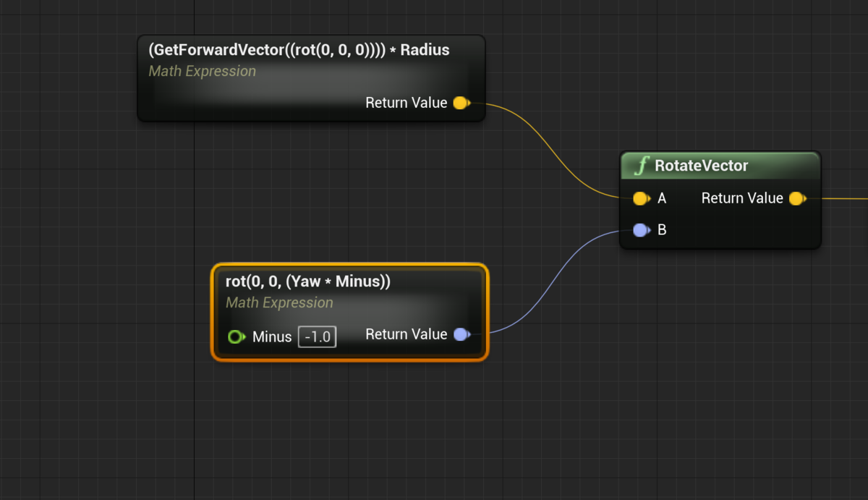The width and height of the screenshot is (868, 500).
Task: Click RotateVector's Return Value output pin
Action: click(797, 198)
